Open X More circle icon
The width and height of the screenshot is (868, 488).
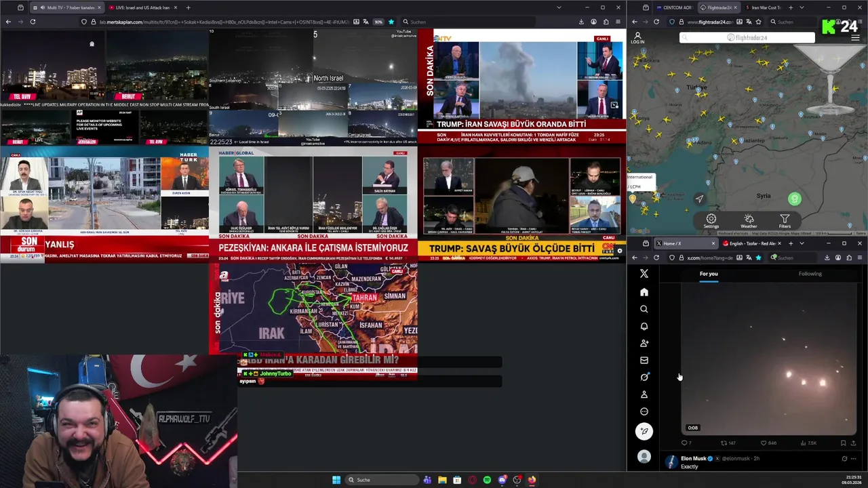[x=644, y=411]
